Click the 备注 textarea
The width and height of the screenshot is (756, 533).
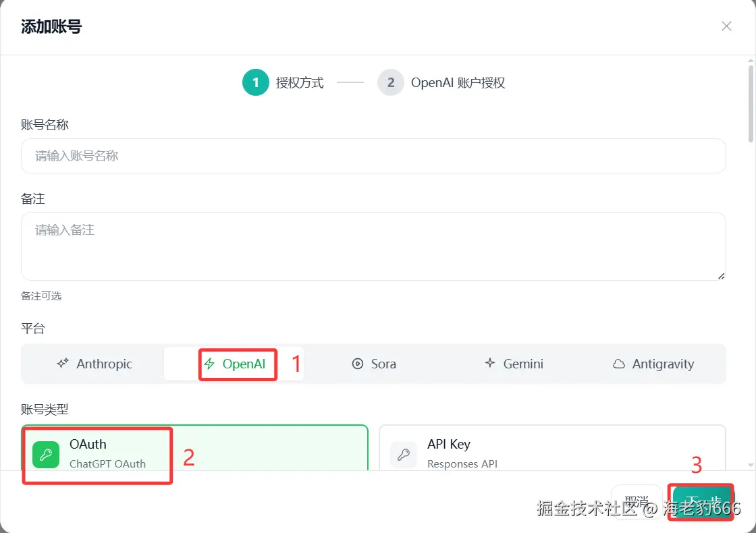[373, 246]
